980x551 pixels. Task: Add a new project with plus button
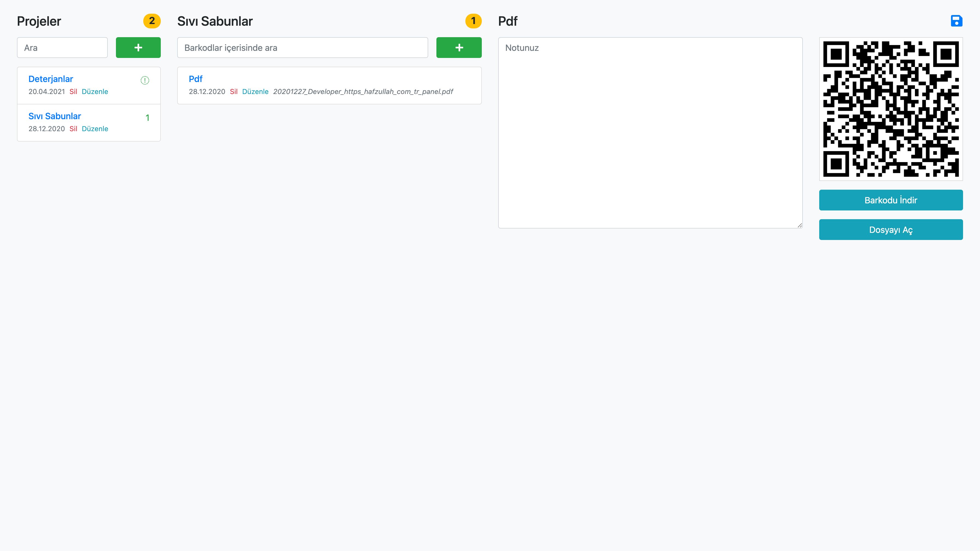(138, 48)
